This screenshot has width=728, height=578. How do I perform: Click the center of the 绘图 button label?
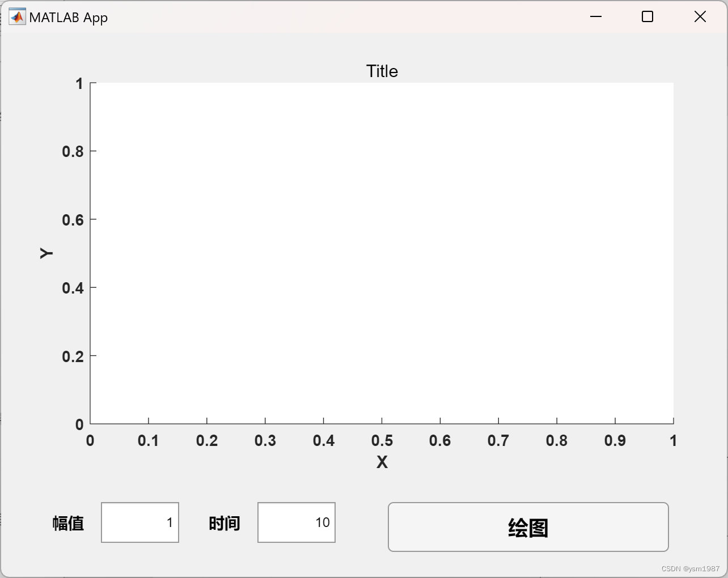point(528,527)
